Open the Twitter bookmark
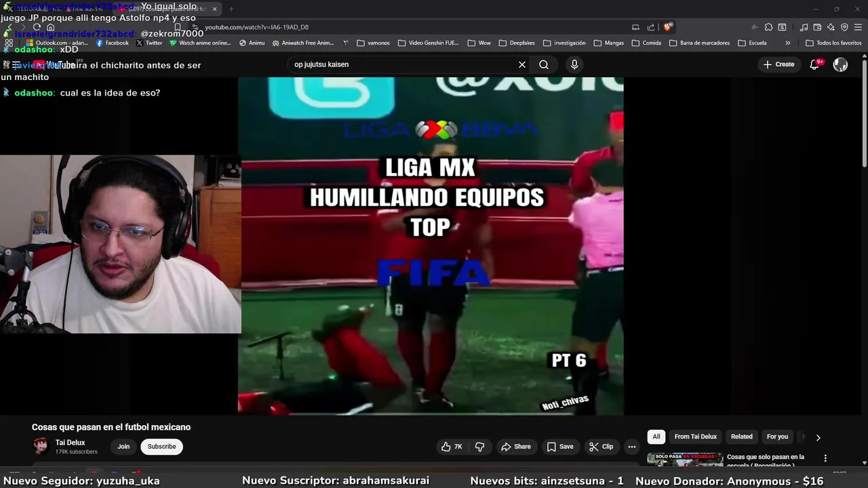The height and width of the screenshot is (488, 868). tap(149, 43)
